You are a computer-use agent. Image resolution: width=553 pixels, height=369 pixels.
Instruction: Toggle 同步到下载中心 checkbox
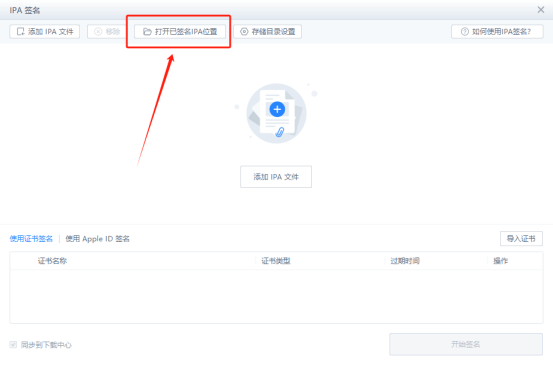coord(13,344)
